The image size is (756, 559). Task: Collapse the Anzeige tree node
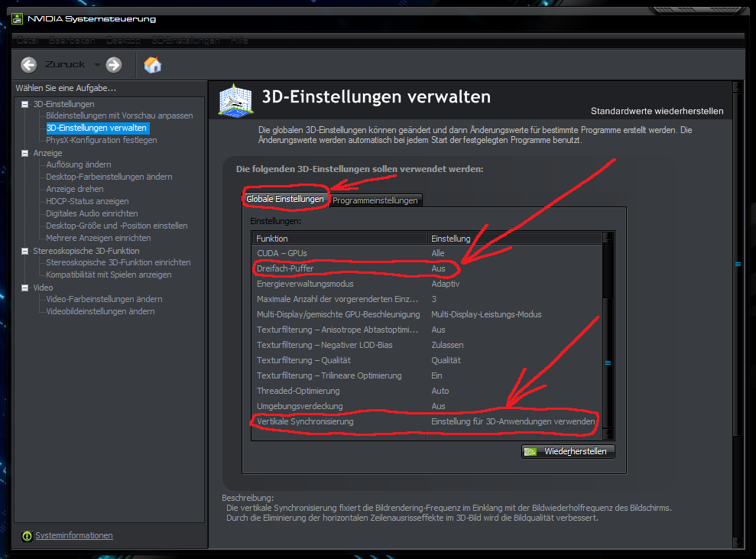coord(24,154)
